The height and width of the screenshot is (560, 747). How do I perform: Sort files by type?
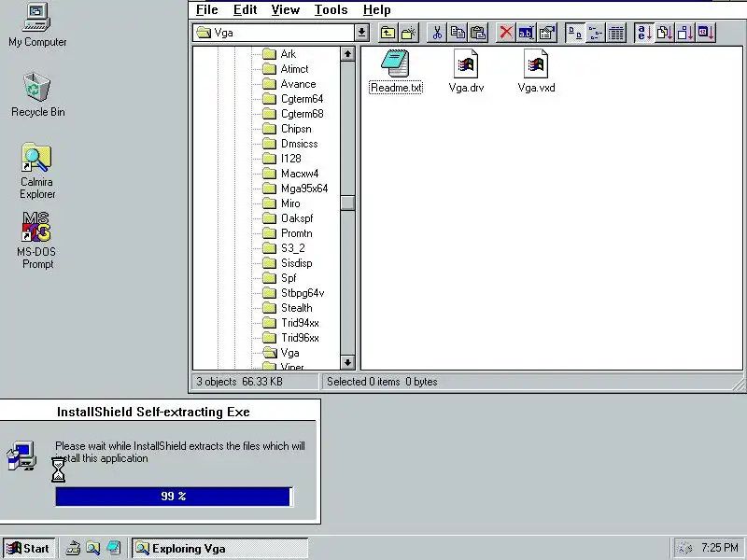(x=665, y=33)
